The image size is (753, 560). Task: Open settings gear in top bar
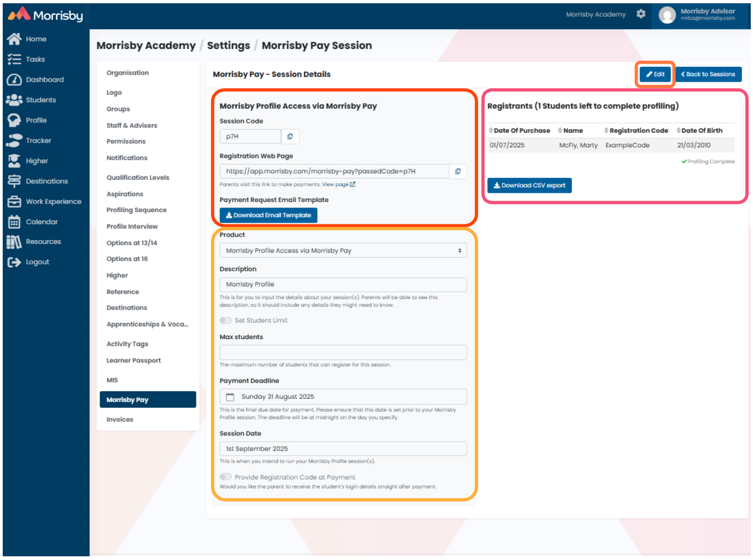(x=641, y=14)
